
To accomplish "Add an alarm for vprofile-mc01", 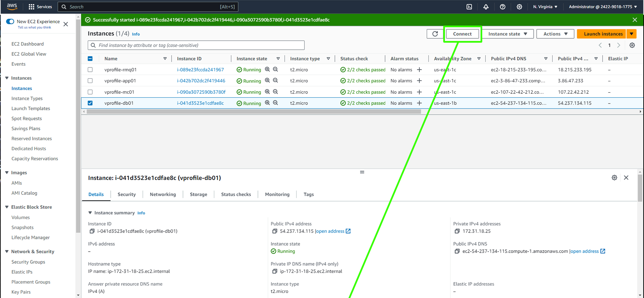I will (419, 92).
